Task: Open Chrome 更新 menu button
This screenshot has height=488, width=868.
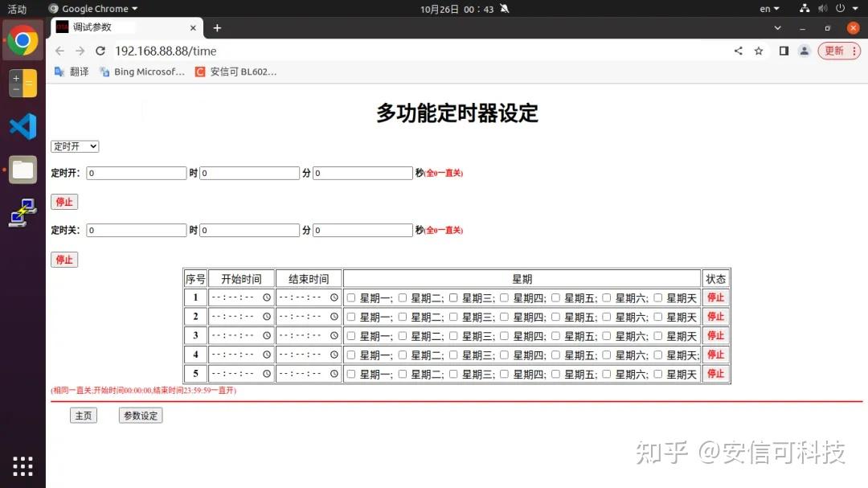Action: coord(839,51)
